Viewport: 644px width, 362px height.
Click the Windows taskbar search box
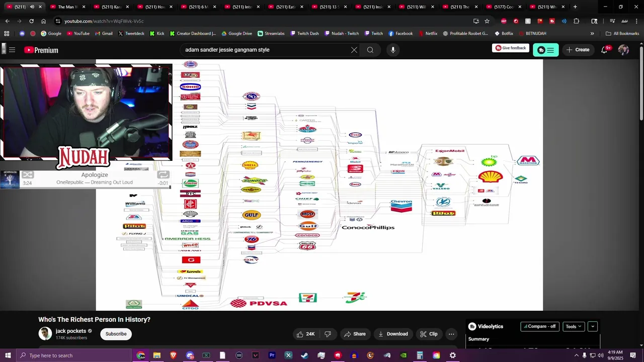tap(73, 355)
